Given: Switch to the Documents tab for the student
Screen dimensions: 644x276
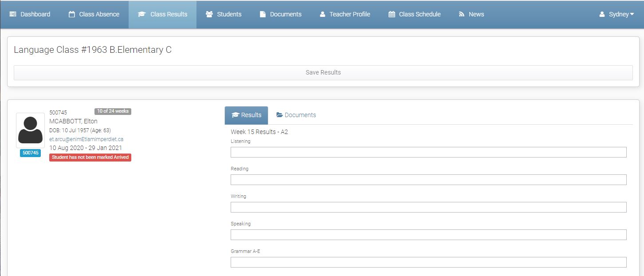Looking at the screenshot, I should point(296,115).
